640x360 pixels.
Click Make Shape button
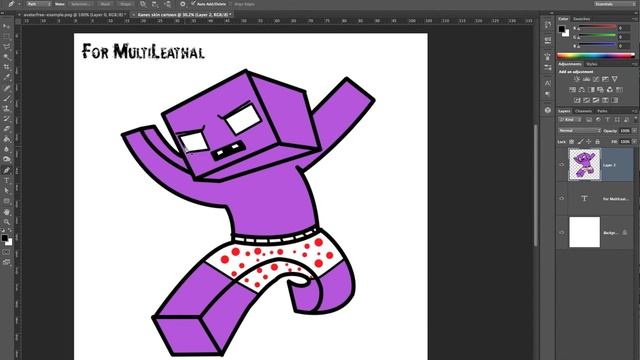tap(126, 4)
